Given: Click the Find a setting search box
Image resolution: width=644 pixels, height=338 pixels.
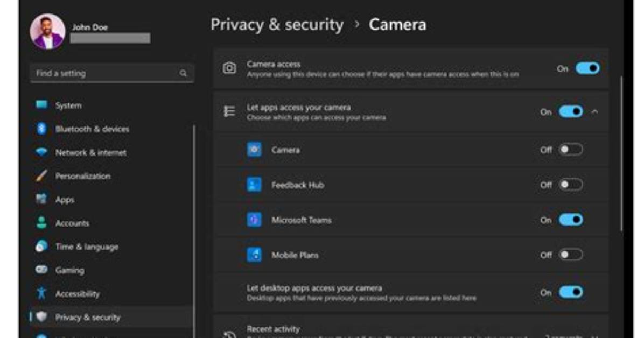Looking at the screenshot, I should click(x=111, y=73).
